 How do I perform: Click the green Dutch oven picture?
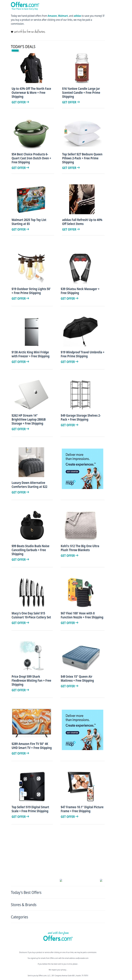(31, 134)
